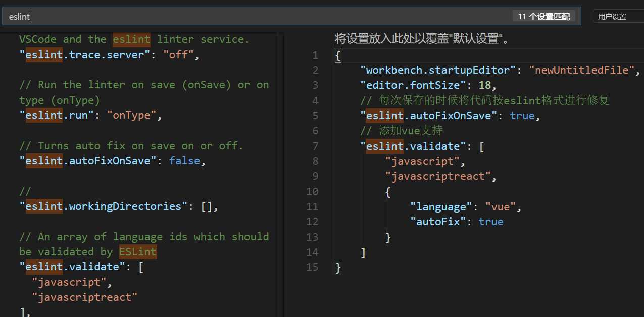The width and height of the screenshot is (644, 317).
Task: Click the 添加vue支持 comment line
Action: (x=402, y=130)
